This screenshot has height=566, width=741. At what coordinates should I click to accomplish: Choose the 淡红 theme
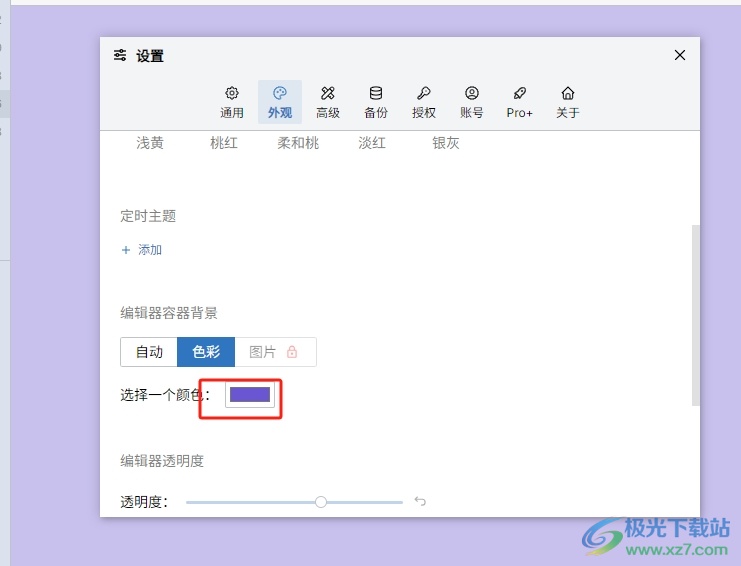(x=372, y=143)
